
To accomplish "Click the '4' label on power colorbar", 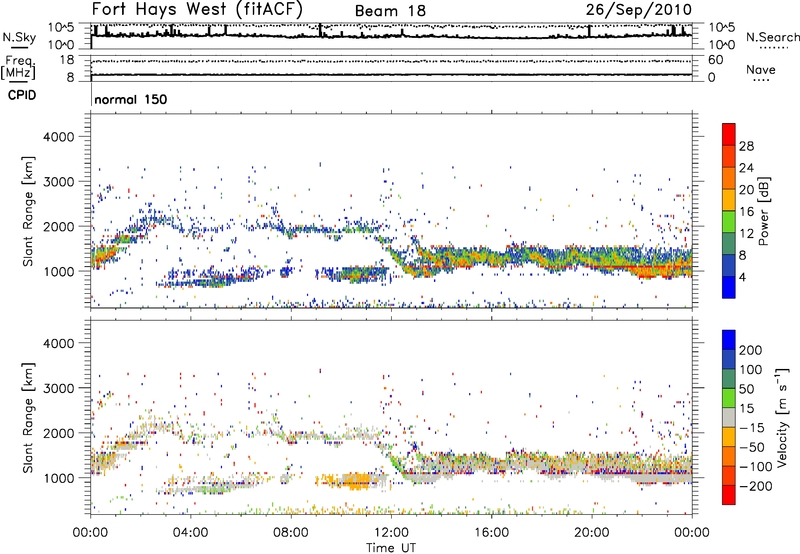I will [x=742, y=277].
